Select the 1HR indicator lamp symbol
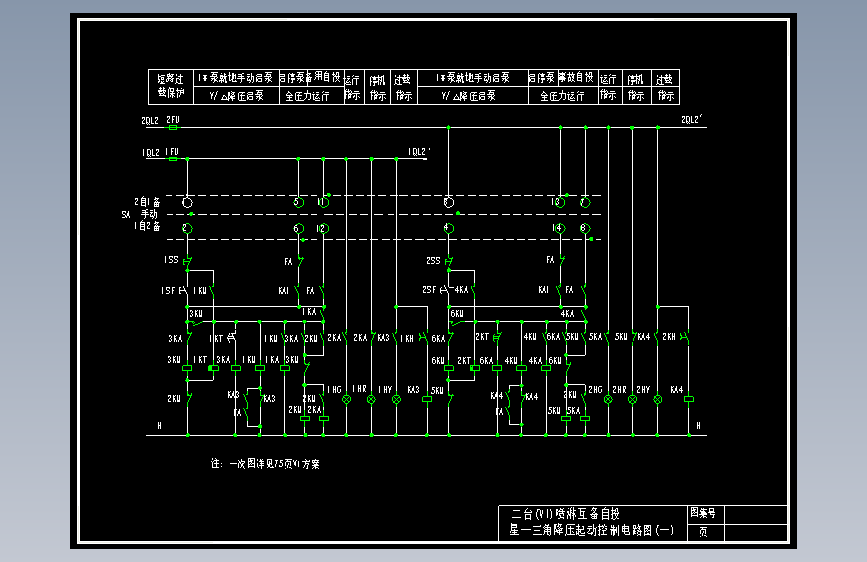Screen dimensions: 867x562 click(372, 399)
